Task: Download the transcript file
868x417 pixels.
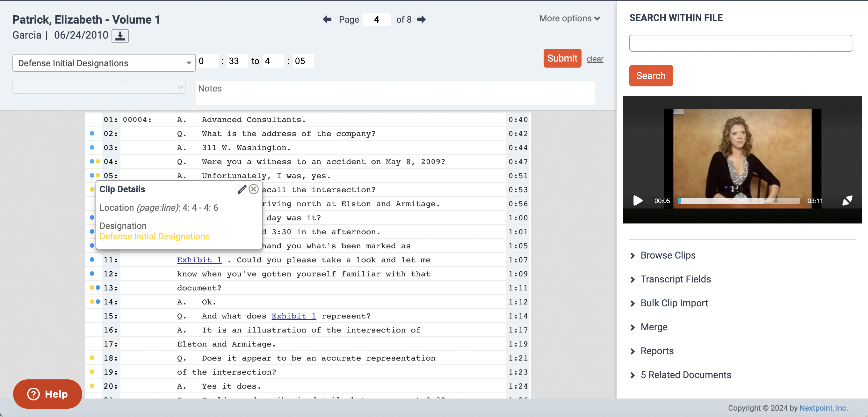Action: coord(120,36)
